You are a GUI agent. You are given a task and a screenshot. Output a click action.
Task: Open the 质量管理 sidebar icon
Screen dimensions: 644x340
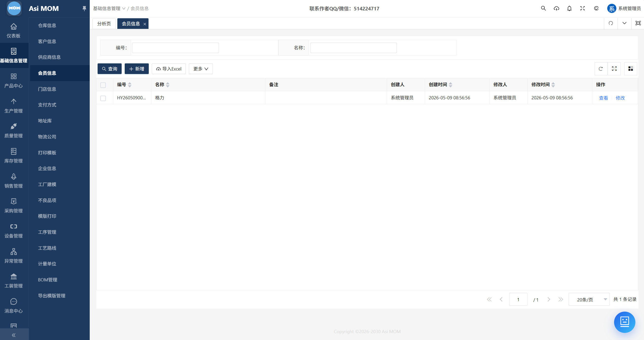click(14, 126)
